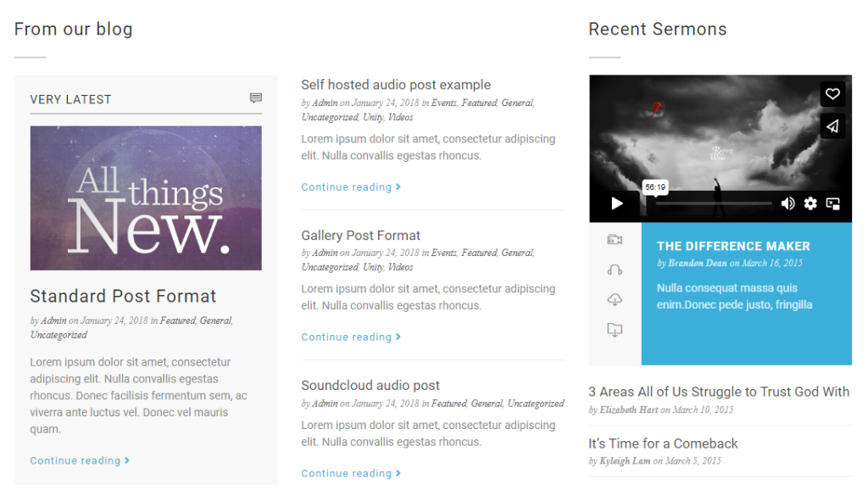Image resolution: width=868 pixels, height=496 pixels.
Task: Seek along the video progress bar
Action: pos(714,203)
